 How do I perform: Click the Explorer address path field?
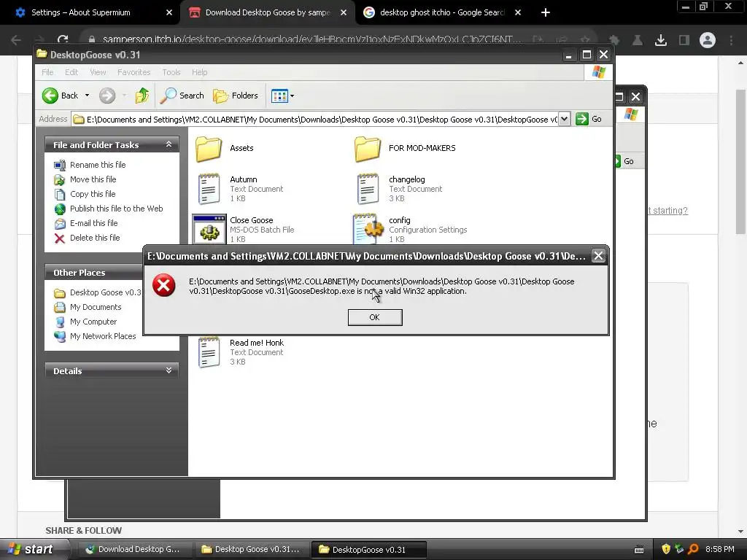point(315,120)
